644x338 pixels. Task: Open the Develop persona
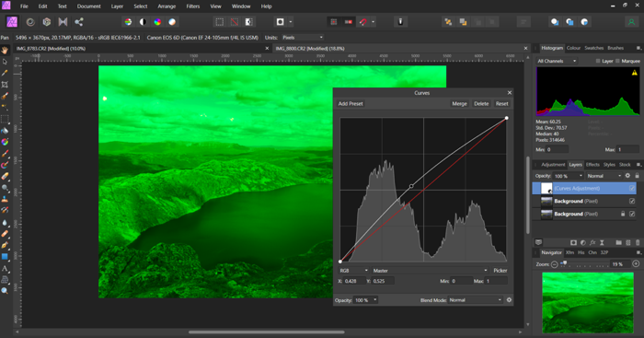pos(47,22)
